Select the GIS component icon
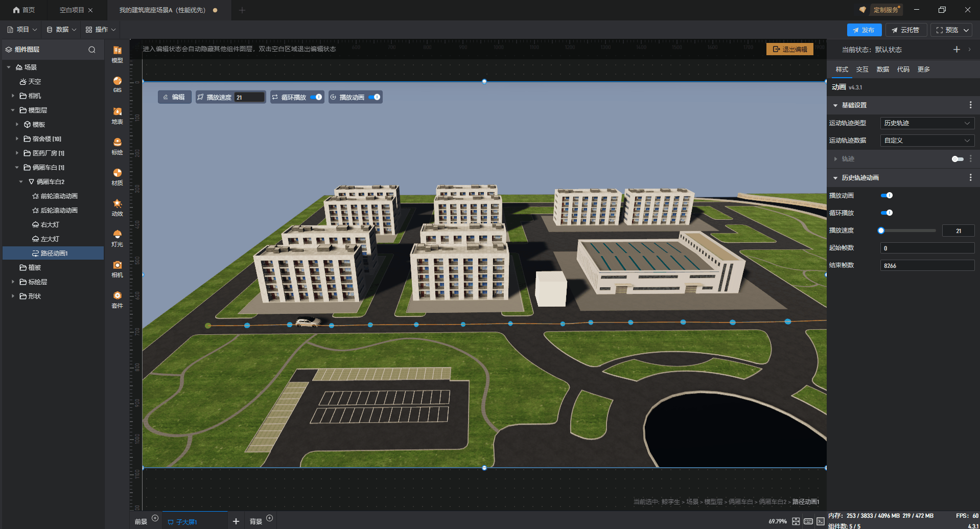Screen dimensions: 980x529 click(x=117, y=84)
